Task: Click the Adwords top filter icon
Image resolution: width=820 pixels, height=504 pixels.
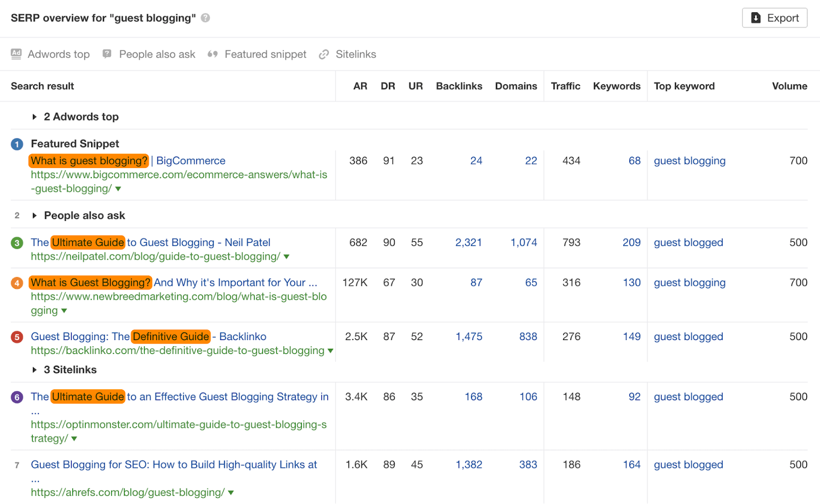Action: (16, 54)
